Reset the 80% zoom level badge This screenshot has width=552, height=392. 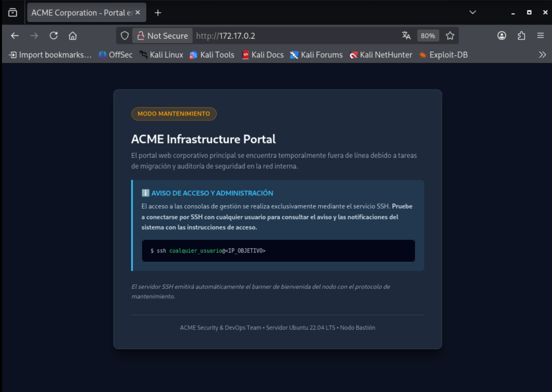tap(428, 36)
